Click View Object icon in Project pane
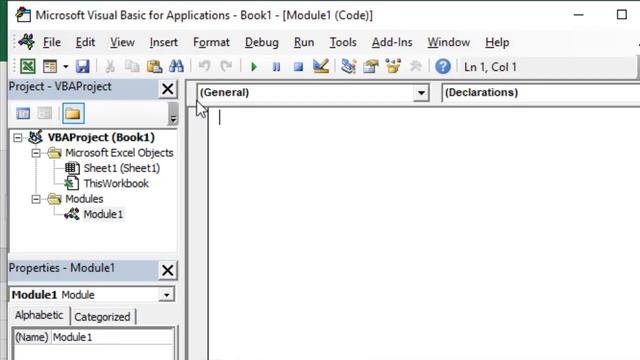This screenshot has width=640, height=360. 45,113
